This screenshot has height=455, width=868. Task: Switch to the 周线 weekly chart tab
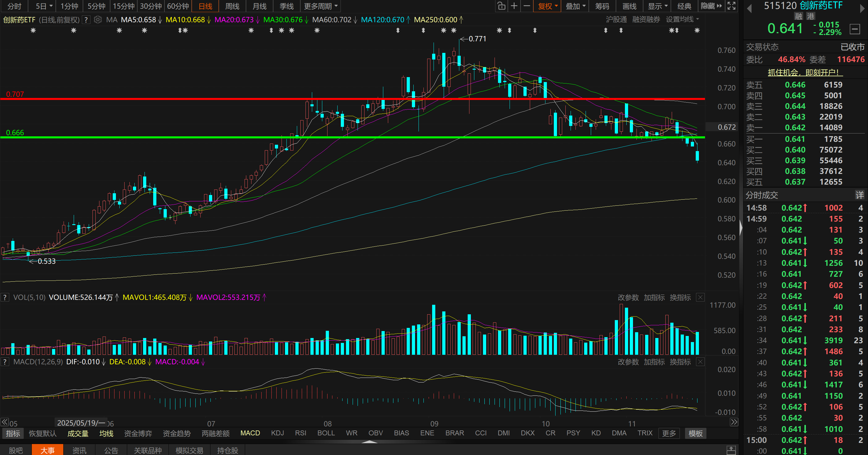pyautogui.click(x=232, y=6)
